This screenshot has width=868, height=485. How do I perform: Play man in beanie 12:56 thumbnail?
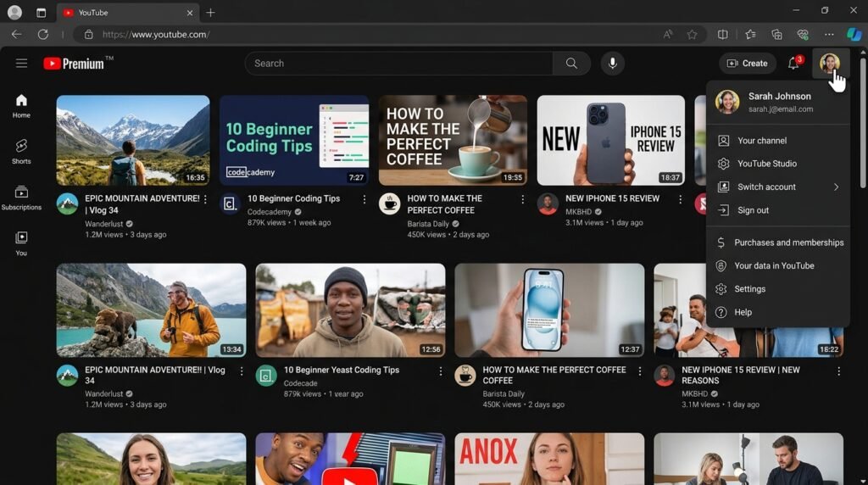tap(350, 310)
